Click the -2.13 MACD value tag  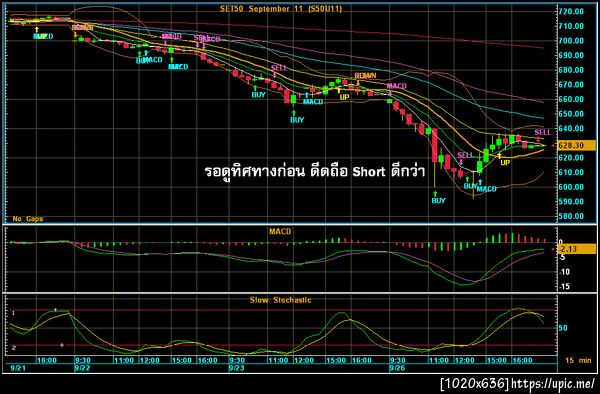[576, 249]
